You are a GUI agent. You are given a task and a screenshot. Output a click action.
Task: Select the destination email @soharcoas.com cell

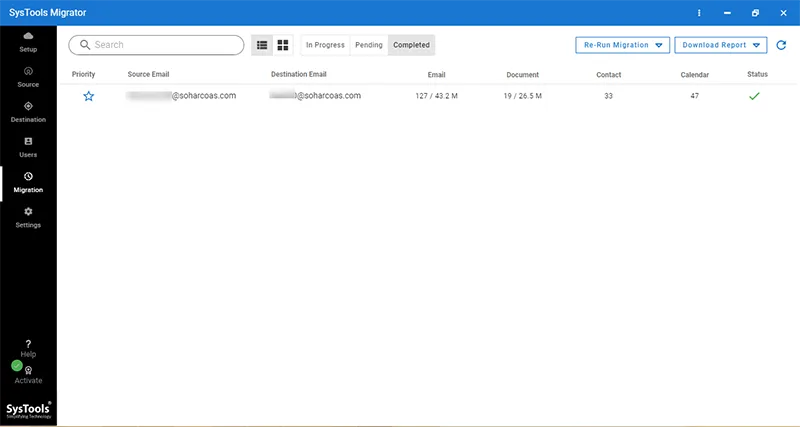[315, 96]
